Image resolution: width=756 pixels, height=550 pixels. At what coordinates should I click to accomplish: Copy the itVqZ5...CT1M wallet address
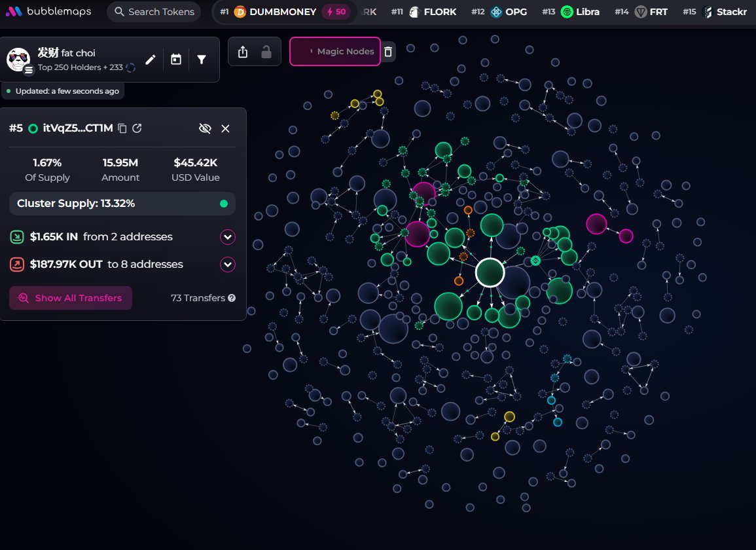tap(122, 128)
